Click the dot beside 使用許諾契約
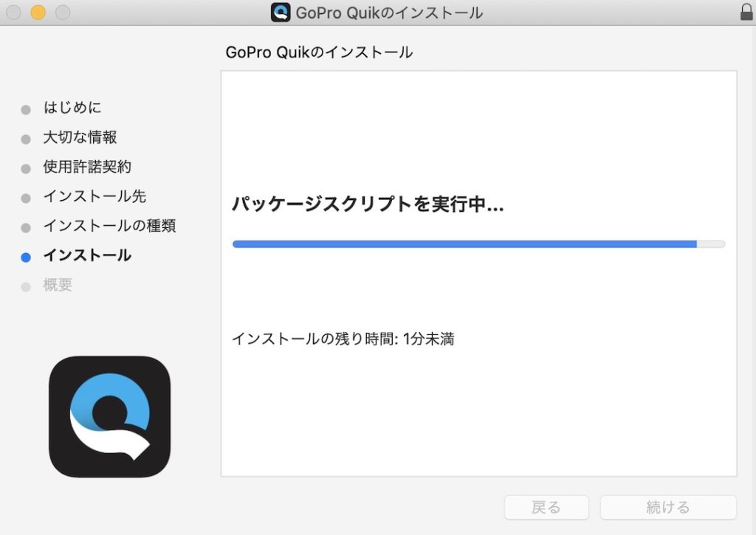The width and height of the screenshot is (756, 535). (x=25, y=167)
